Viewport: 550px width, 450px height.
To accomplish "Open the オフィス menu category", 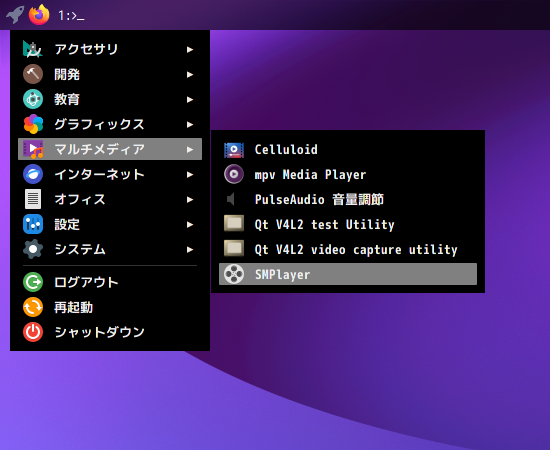I will point(110,199).
